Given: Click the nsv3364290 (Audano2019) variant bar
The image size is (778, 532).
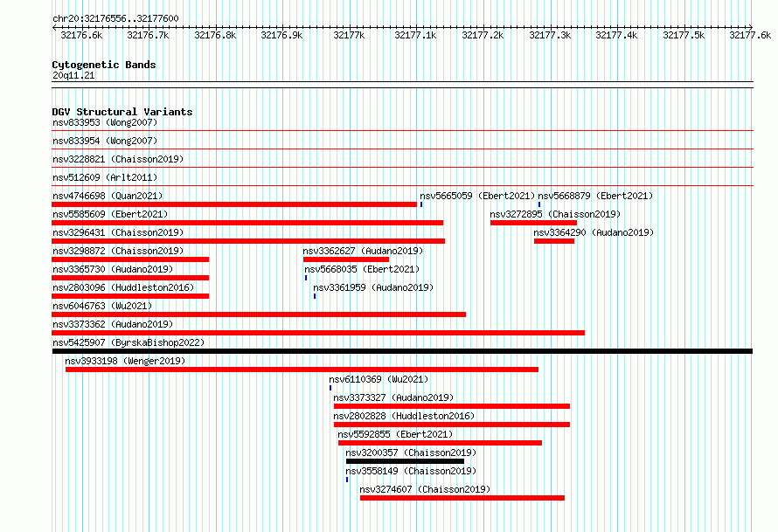Looking at the screenshot, I should click(554, 241).
